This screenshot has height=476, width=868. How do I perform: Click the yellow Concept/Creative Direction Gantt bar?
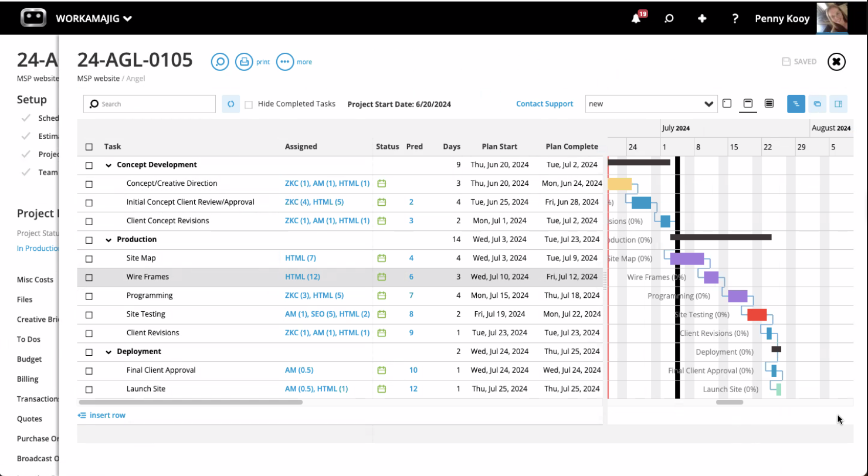(x=619, y=184)
